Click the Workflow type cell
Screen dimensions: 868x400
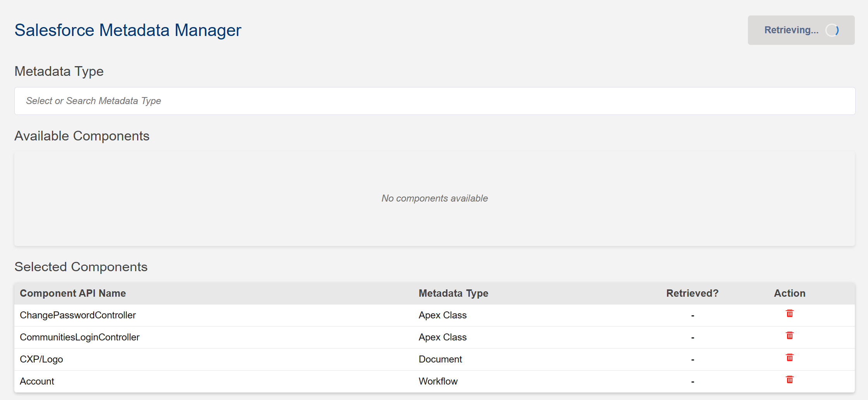[x=438, y=381]
